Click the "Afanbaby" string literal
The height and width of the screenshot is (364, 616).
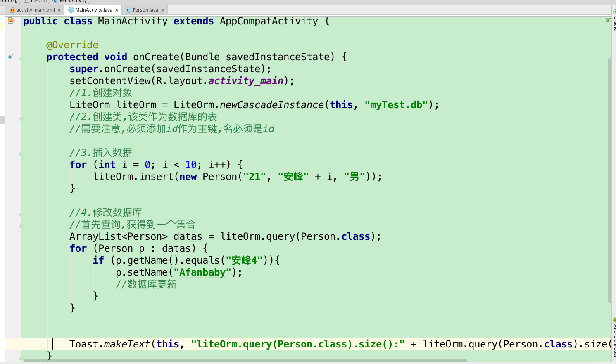click(x=202, y=272)
